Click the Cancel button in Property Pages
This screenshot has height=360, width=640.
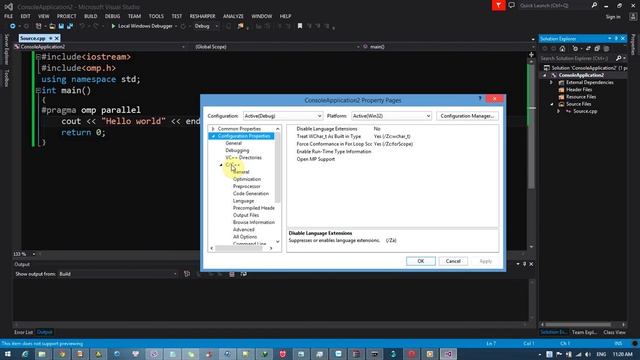point(453,261)
